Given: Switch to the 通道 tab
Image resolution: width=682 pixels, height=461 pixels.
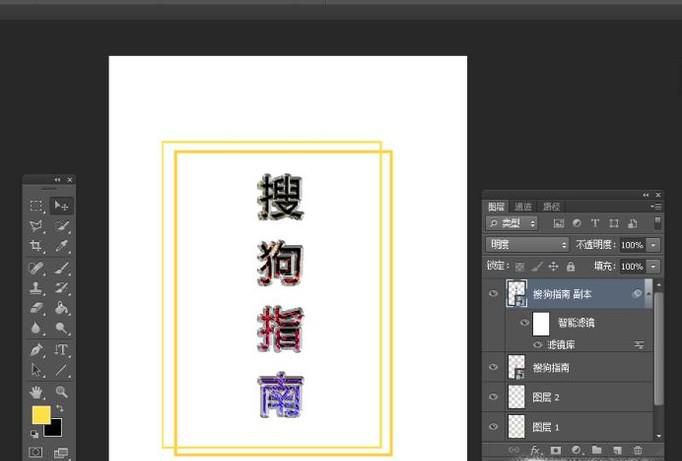Looking at the screenshot, I should point(523,207).
